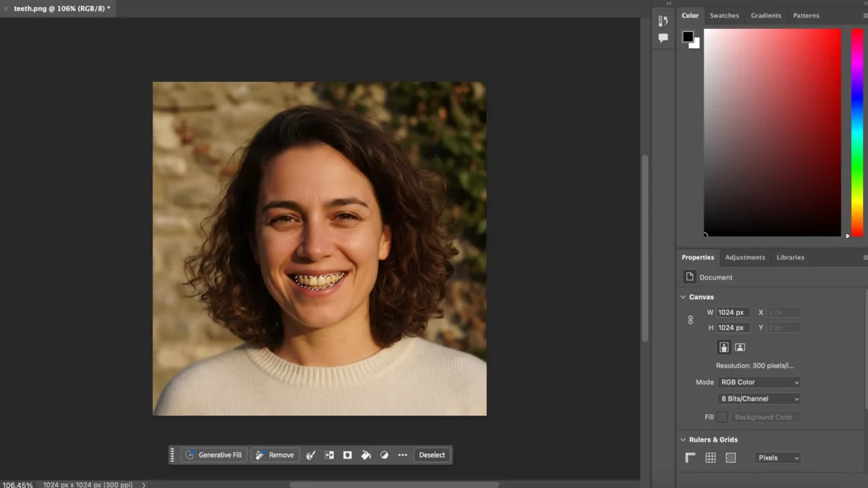Click the Deselect button
Screen dimensions: 868x488
tap(433, 455)
